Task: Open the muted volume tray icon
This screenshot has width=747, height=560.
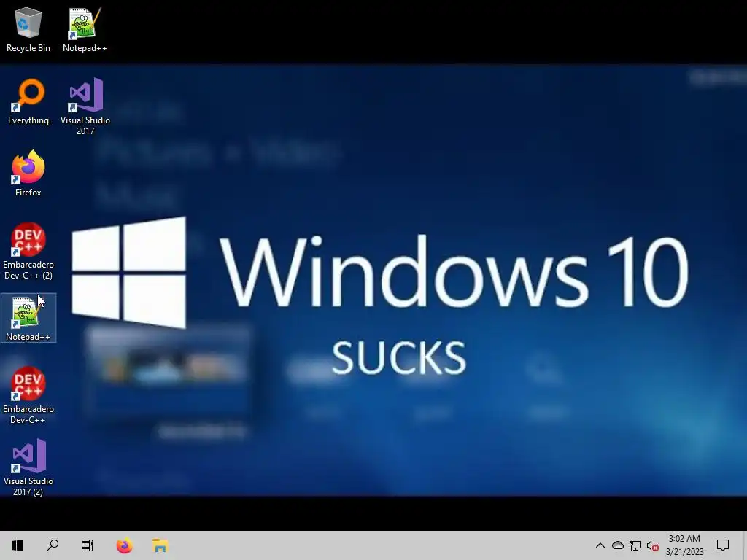Action: [653, 546]
